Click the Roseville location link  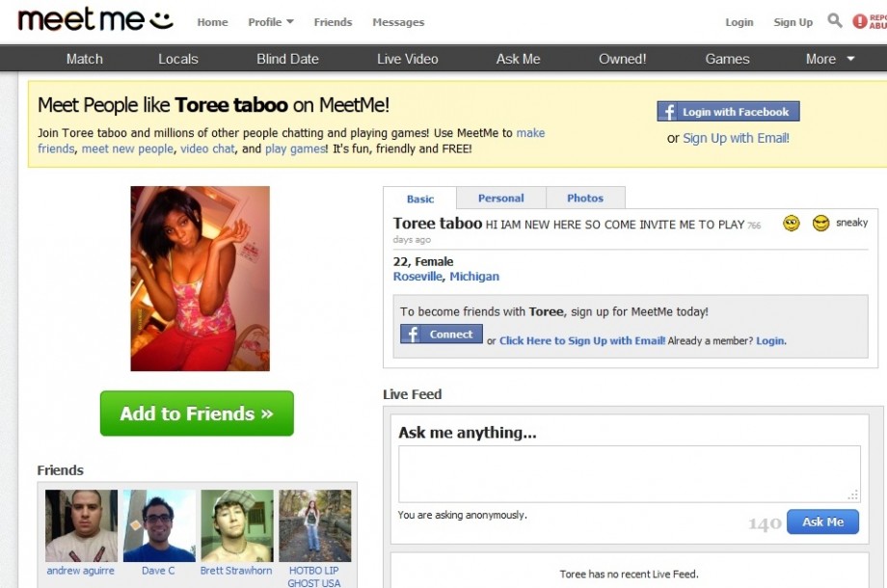tap(417, 277)
